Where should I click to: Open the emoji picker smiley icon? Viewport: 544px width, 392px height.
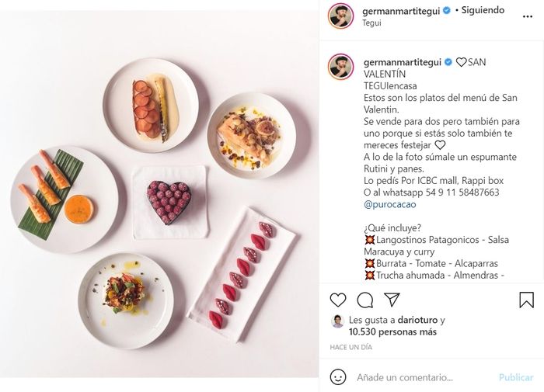click(x=338, y=377)
